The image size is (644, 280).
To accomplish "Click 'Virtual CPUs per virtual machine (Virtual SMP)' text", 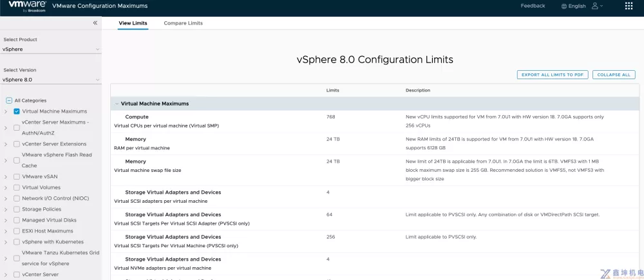I will tap(166, 126).
